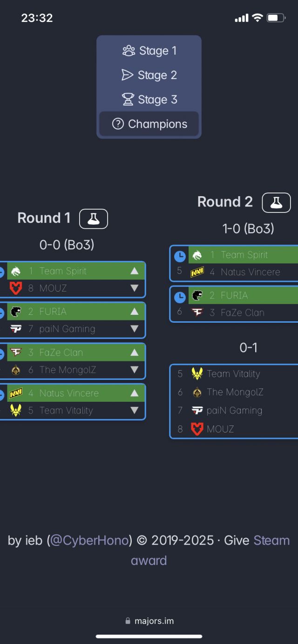Tap the majors.im address bar
This screenshot has width=298, height=644.
pos(149,621)
